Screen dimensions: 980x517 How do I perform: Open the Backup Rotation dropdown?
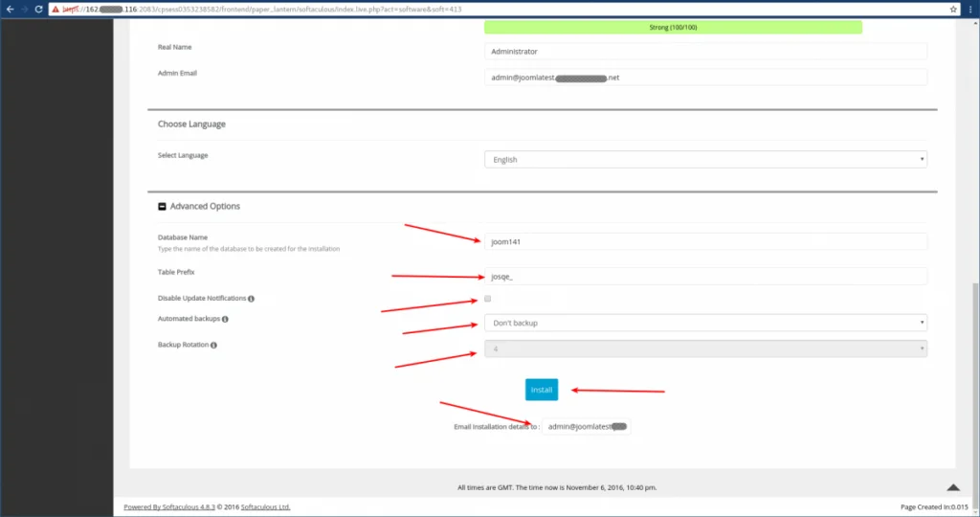[x=705, y=348]
